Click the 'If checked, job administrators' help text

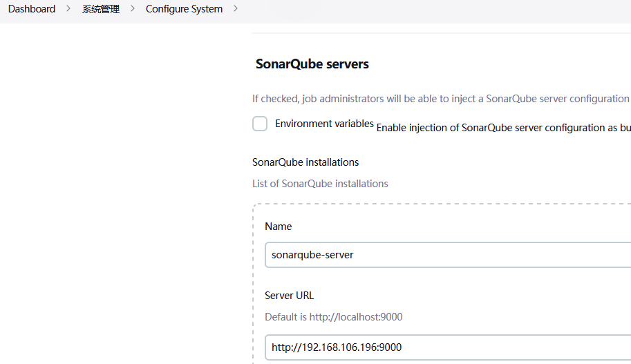[x=440, y=99]
